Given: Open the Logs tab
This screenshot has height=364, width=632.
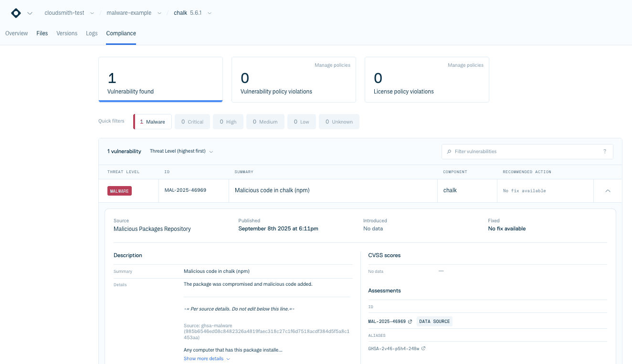Looking at the screenshot, I should 92,33.
